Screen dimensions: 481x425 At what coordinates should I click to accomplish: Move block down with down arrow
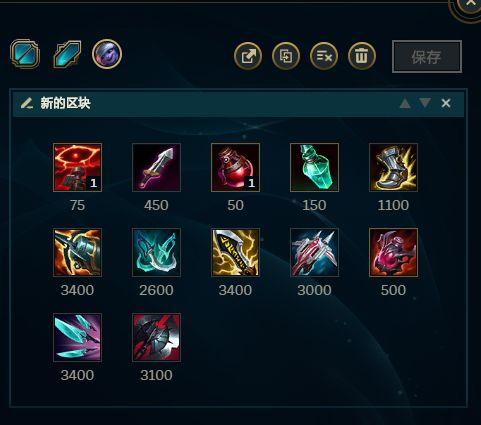[425, 103]
